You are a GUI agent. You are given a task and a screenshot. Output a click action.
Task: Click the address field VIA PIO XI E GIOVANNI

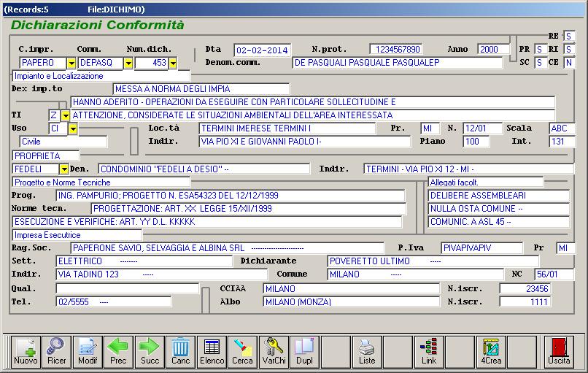(304, 142)
